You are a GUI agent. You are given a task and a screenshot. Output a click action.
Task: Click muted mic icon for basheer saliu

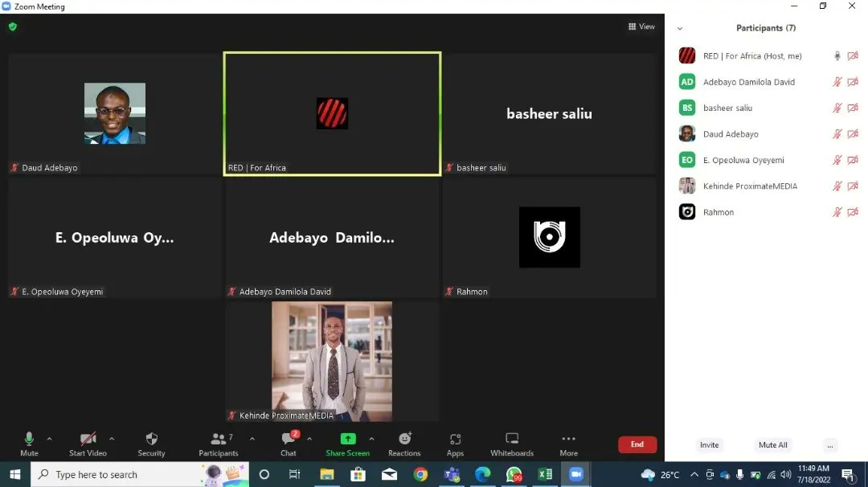(837, 108)
